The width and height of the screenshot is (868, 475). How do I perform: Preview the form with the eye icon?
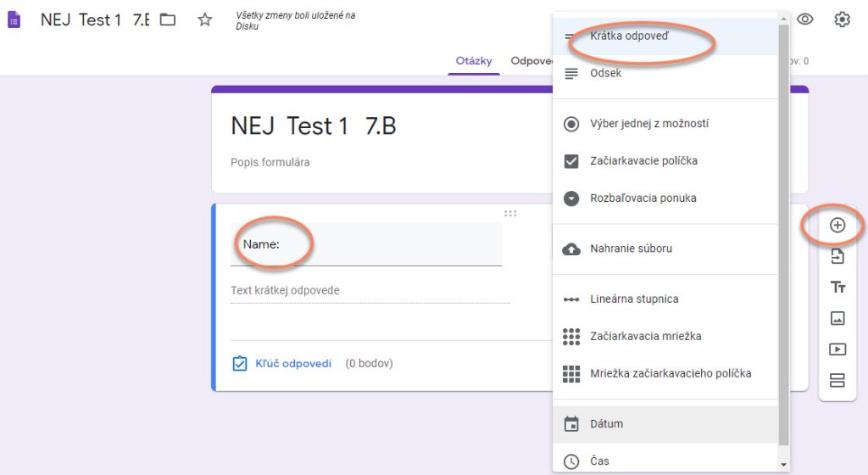(x=805, y=20)
